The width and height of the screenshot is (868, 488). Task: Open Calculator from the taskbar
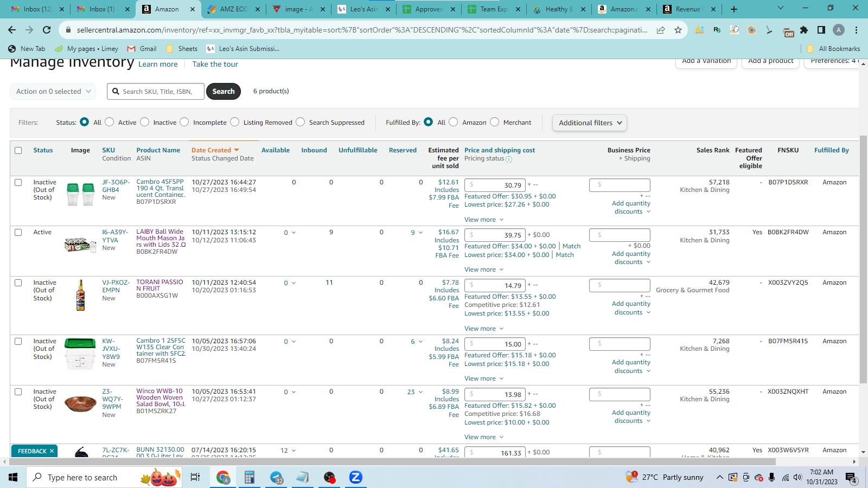(x=250, y=477)
